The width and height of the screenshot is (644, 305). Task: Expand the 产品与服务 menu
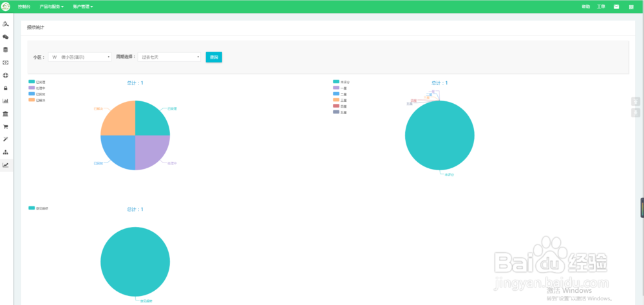click(x=52, y=6)
